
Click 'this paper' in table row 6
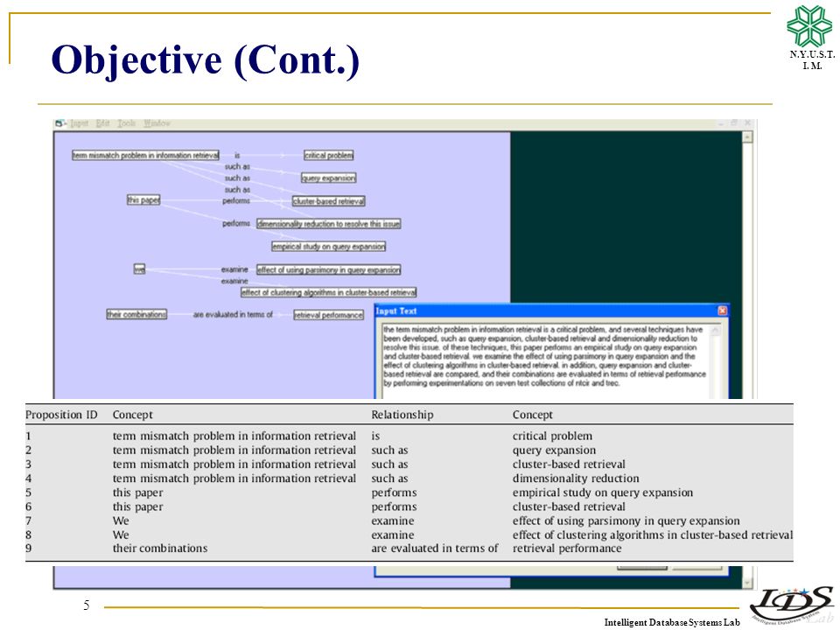[x=137, y=507]
